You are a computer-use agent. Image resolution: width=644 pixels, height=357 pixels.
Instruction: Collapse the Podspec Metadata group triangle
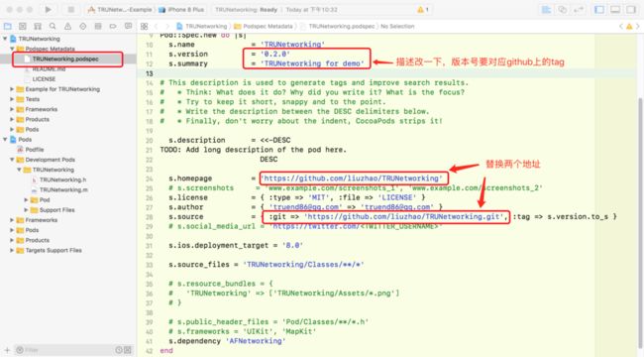pos(12,49)
